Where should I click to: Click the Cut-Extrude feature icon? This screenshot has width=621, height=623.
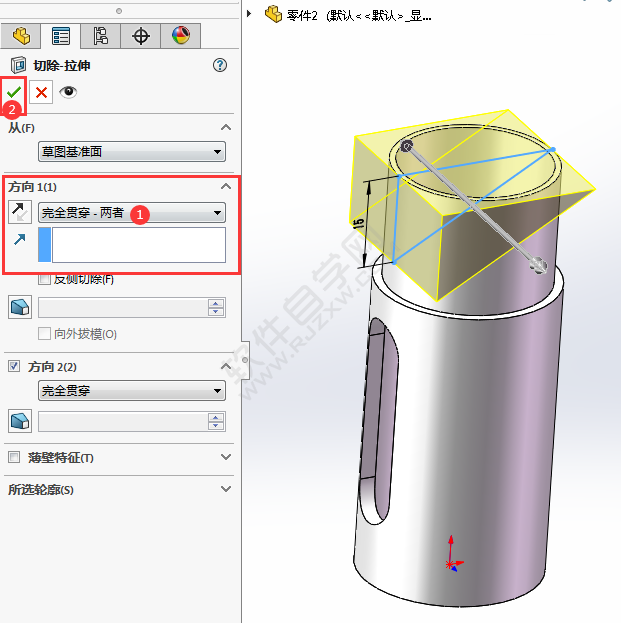[18, 65]
